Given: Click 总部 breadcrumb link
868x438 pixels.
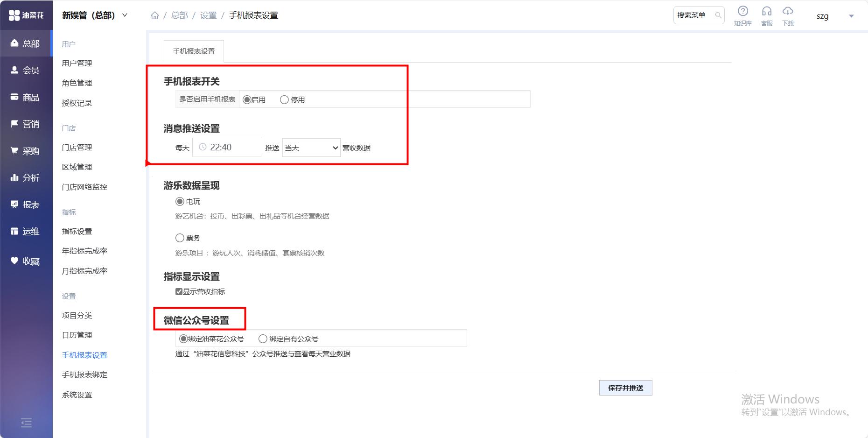Looking at the screenshot, I should point(179,15).
